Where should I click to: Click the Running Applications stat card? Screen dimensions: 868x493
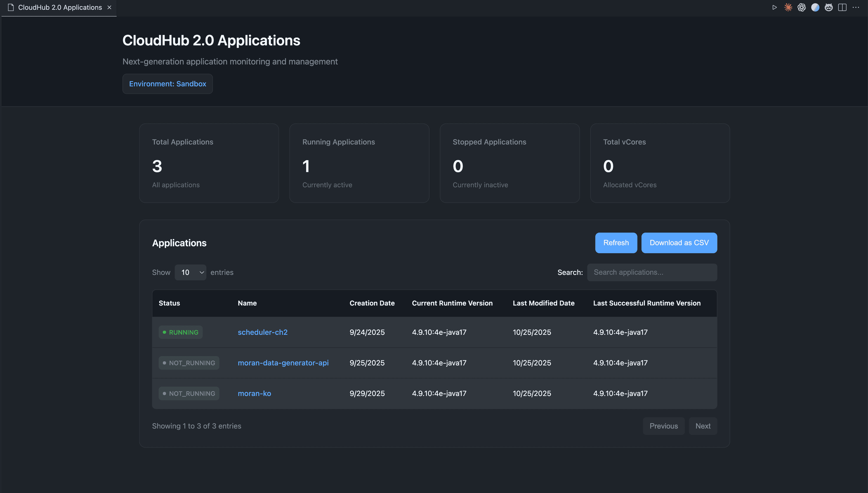click(x=359, y=163)
